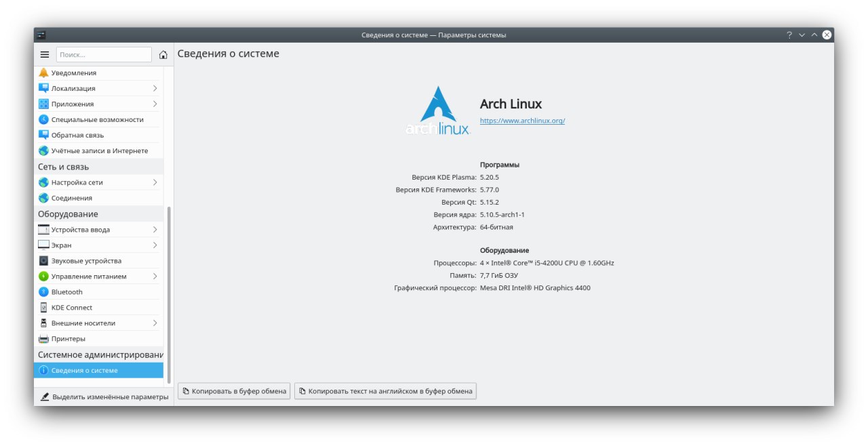The height and width of the screenshot is (446, 868).
Task: Click the Соединения icon
Action: [x=43, y=198]
